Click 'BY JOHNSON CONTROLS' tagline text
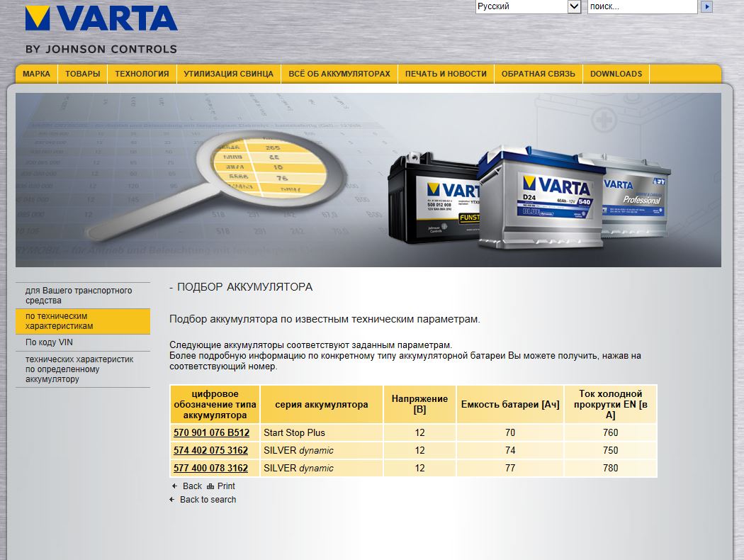Screen dimensions: 744x560 (101, 49)
